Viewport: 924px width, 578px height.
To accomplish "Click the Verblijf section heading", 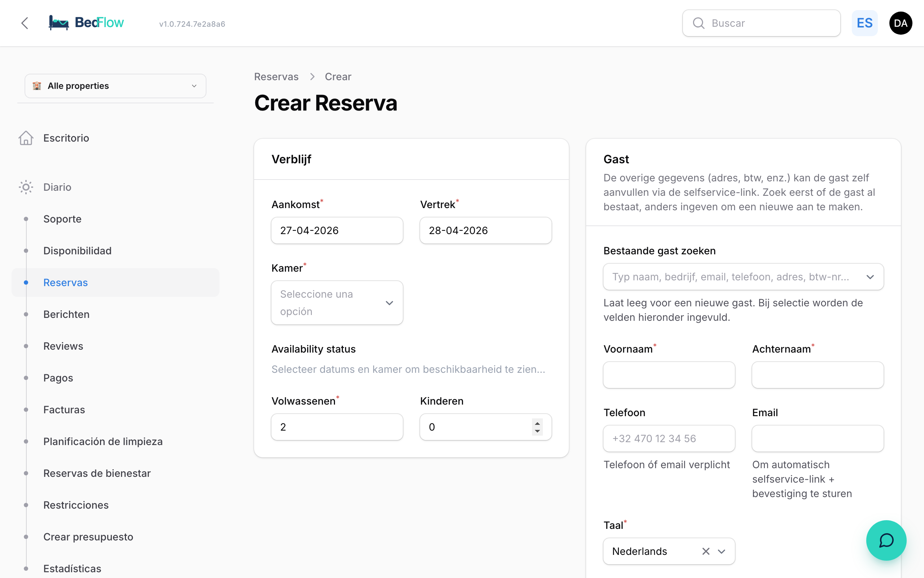I will (291, 159).
